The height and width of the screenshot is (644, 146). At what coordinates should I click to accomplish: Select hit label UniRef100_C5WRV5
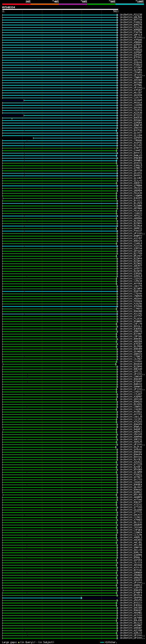[x=131, y=77]
